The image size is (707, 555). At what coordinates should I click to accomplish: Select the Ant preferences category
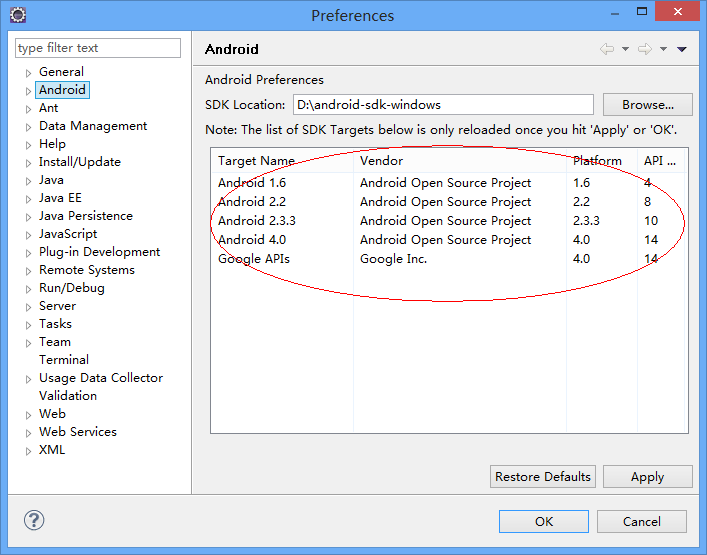48,108
